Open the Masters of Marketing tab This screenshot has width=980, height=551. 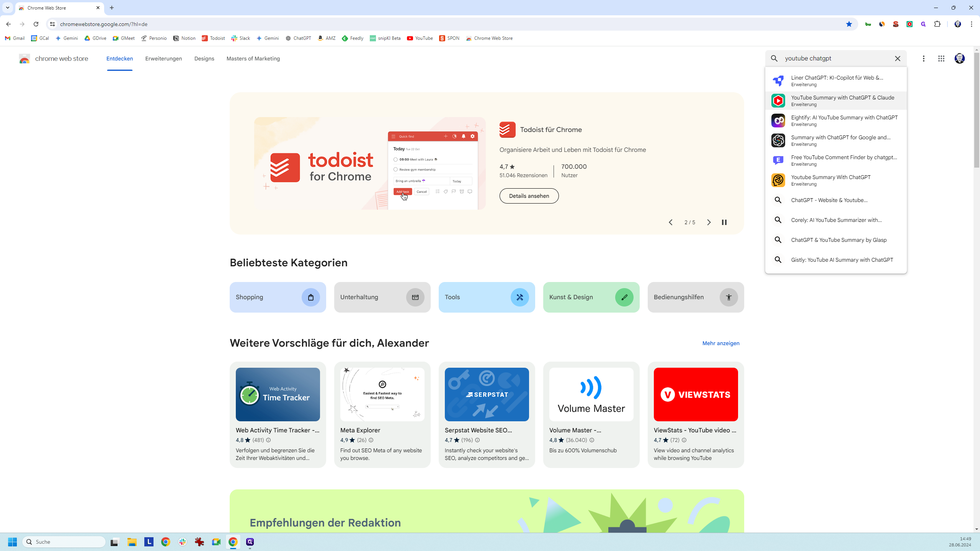253,59
